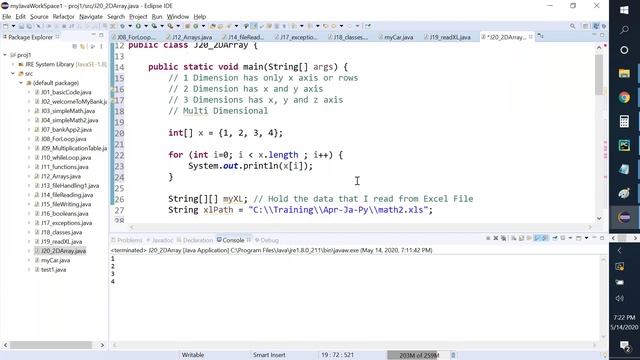Toggle Scroll Lock in console toolbar

point(521,238)
